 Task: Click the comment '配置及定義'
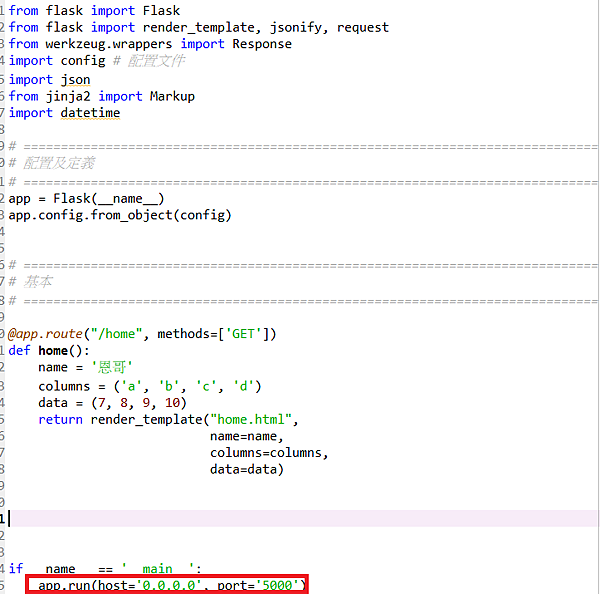coord(59,163)
